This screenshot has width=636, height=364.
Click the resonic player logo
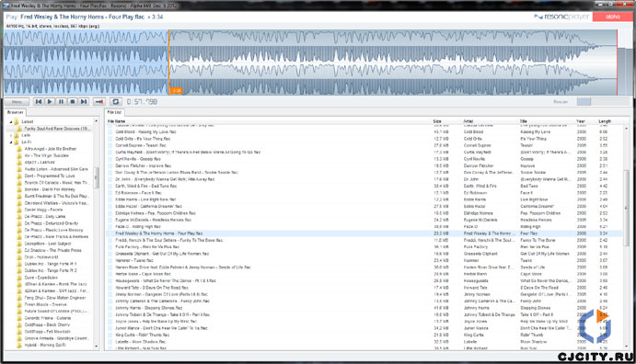561,17
